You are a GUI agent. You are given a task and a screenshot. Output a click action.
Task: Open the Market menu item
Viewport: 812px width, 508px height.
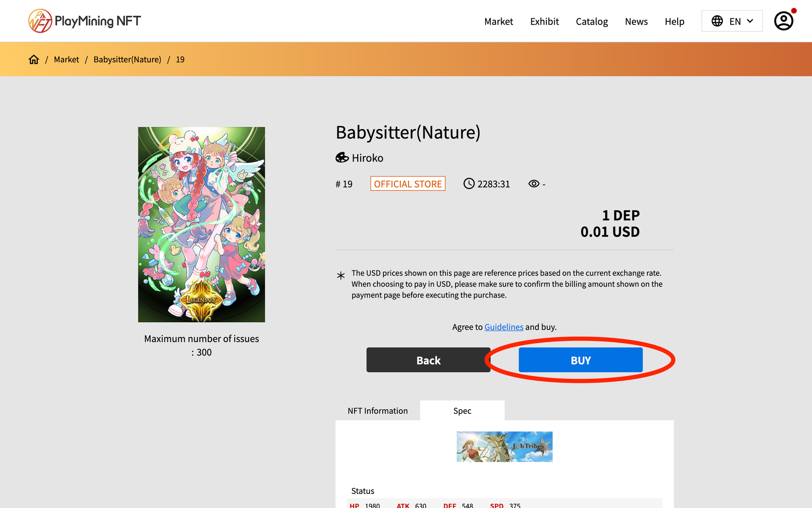click(498, 21)
